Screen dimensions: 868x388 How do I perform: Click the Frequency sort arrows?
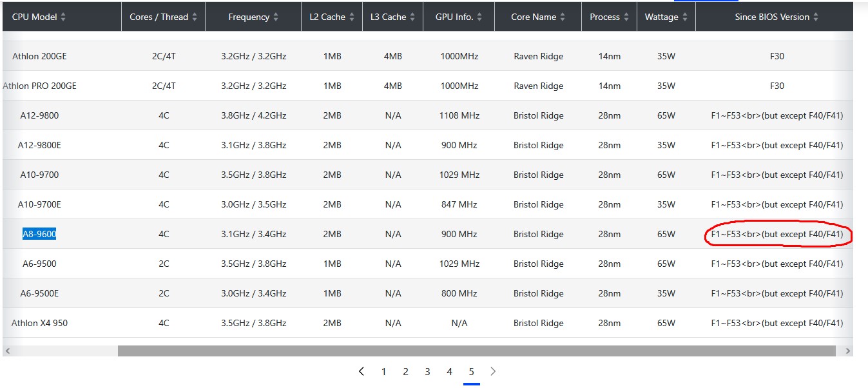276,17
